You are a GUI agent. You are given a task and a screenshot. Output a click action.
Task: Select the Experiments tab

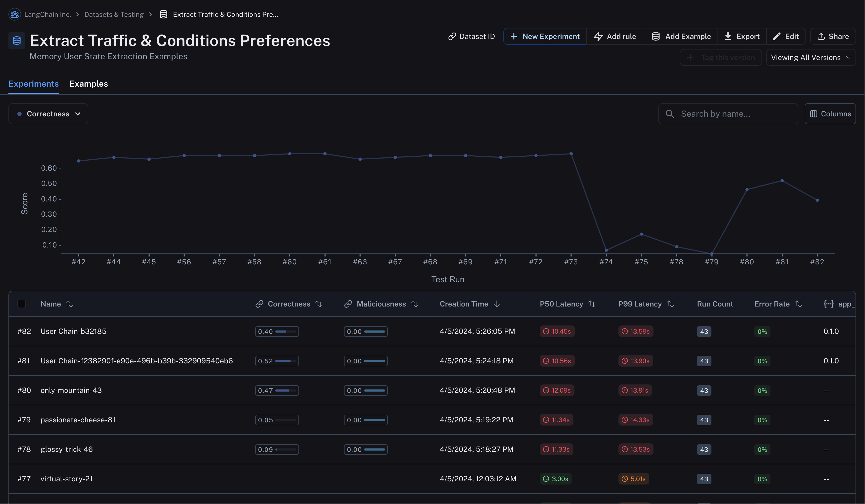pos(34,84)
